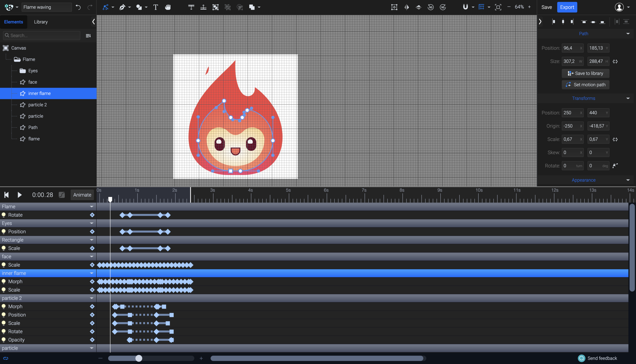Click the Export button
Viewport: 636px width, 364px height.
[567, 7]
